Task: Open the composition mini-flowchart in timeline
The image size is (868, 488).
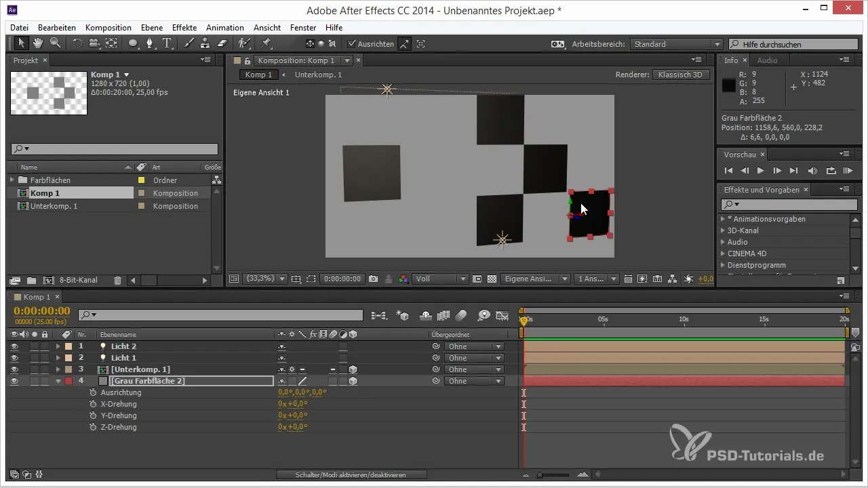Action: coord(379,315)
